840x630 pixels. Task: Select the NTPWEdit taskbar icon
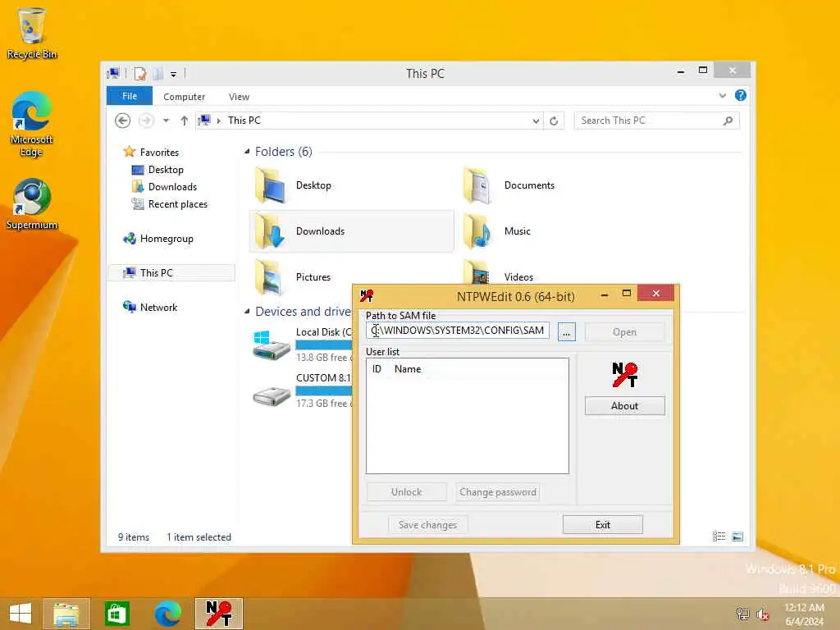pyautogui.click(x=218, y=614)
